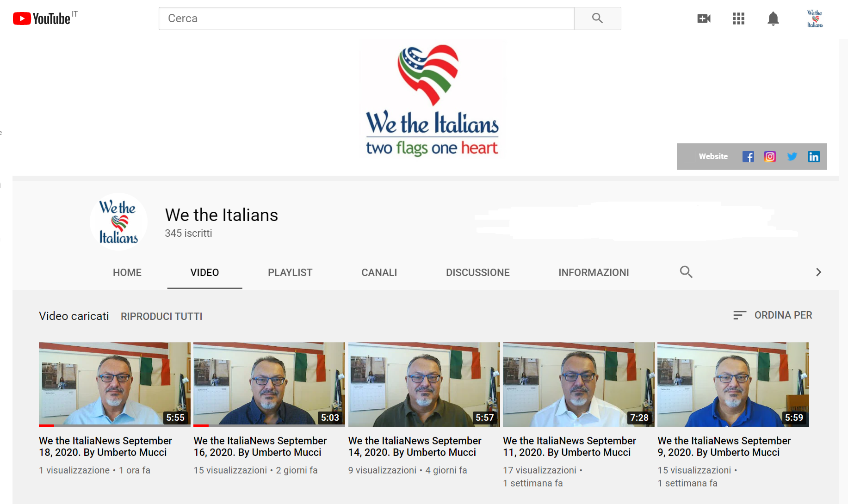This screenshot has width=848, height=504.
Task: Open the Website link on the banner
Action: pyautogui.click(x=713, y=156)
